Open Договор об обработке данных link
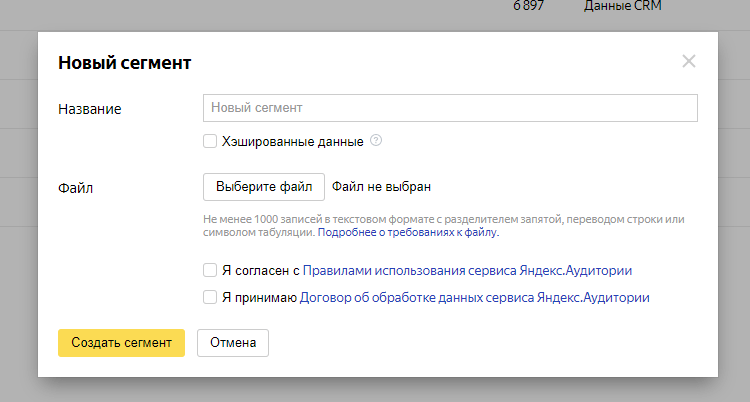This screenshot has width=750, height=402. [474, 297]
